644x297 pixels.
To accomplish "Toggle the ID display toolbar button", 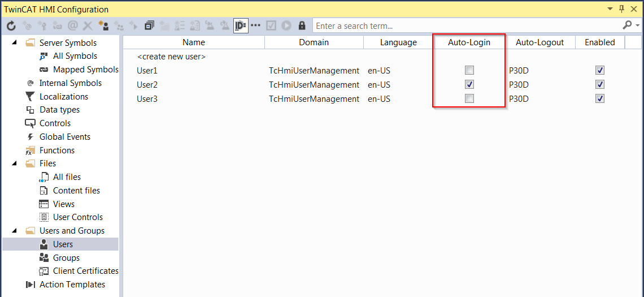I will pos(240,26).
